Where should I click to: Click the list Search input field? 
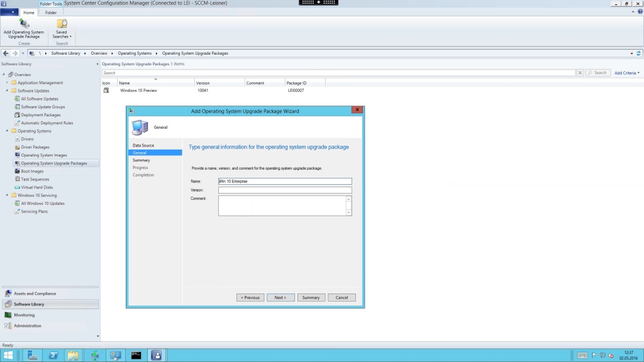338,73
